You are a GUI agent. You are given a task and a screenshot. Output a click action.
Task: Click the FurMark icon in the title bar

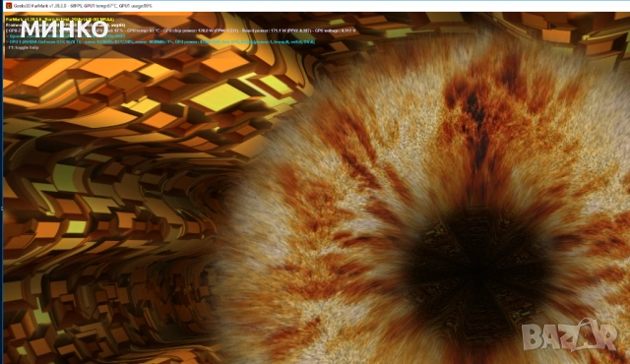click(x=9, y=6)
